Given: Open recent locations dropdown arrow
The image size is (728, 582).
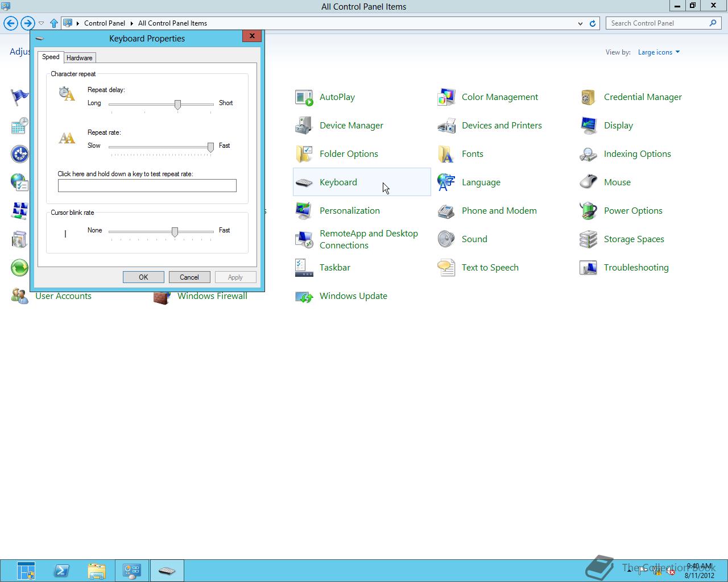Looking at the screenshot, I should 41,23.
